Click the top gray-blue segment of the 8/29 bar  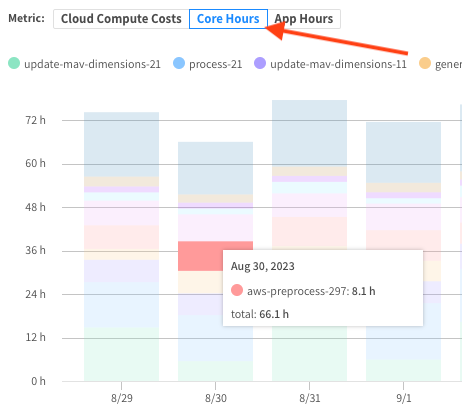click(121, 144)
